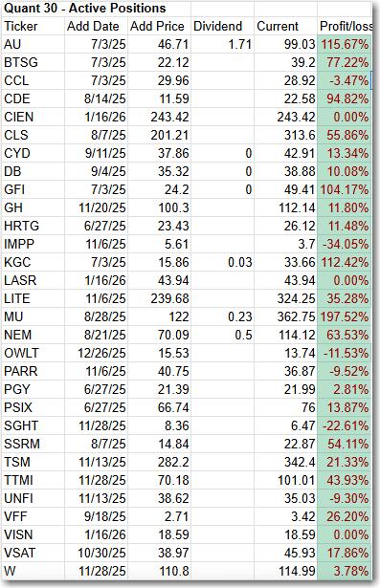Viewport: 380px width, 588px height.
Task: Click the W ticker cell
Action: tap(34, 571)
